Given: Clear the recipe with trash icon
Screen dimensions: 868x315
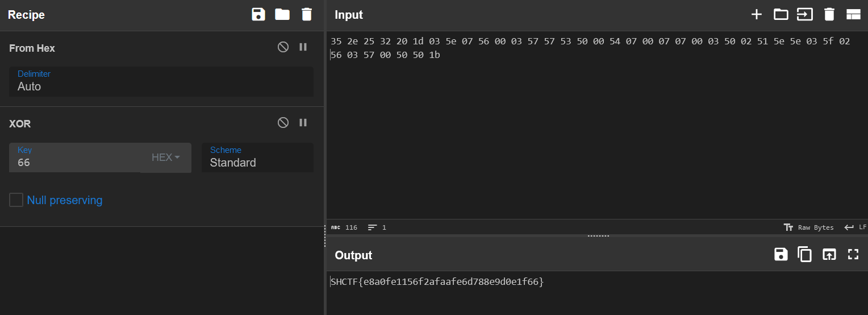Looking at the screenshot, I should click(307, 14).
